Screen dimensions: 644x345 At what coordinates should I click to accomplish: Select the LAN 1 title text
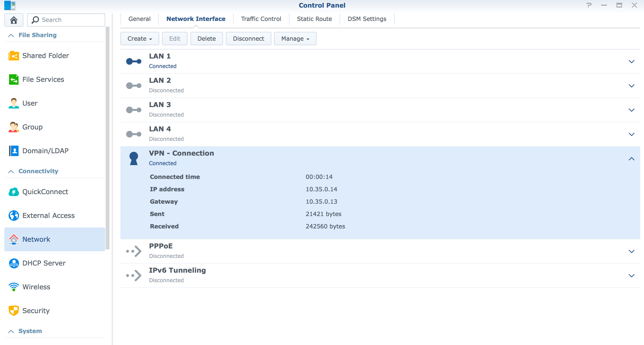[x=160, y=56]
